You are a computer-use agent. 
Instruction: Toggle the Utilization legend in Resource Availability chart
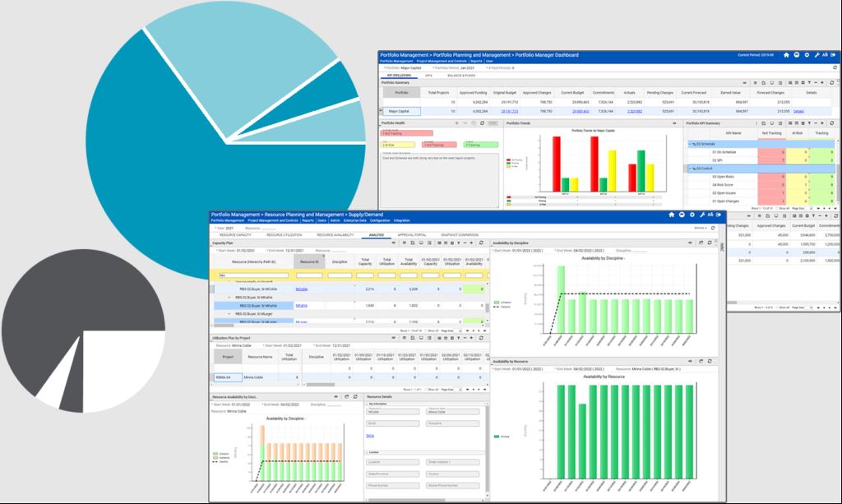(224, 454)
